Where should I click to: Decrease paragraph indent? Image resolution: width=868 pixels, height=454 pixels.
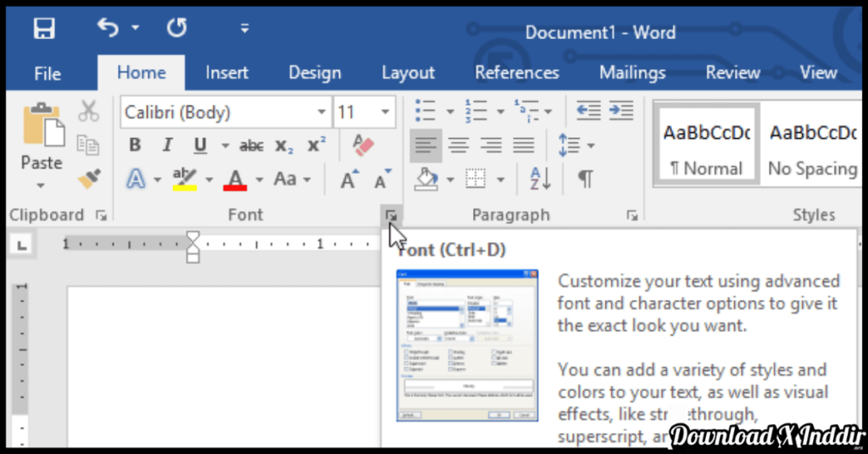point(588,111)
